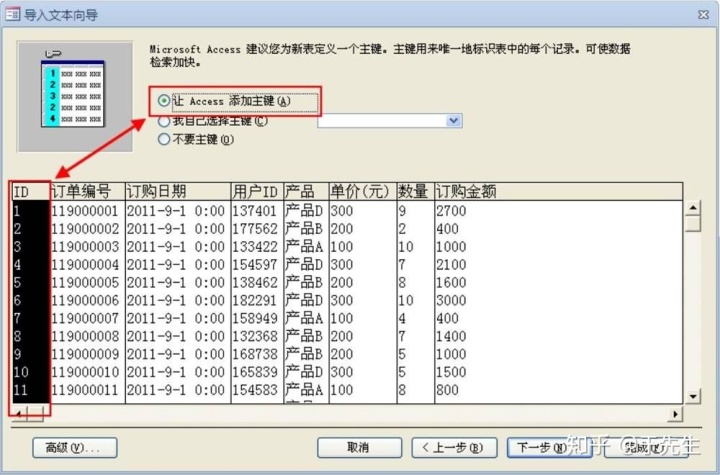Open the primary key field dropdown
The image size is (720, 475).
(x=454, y=120)
